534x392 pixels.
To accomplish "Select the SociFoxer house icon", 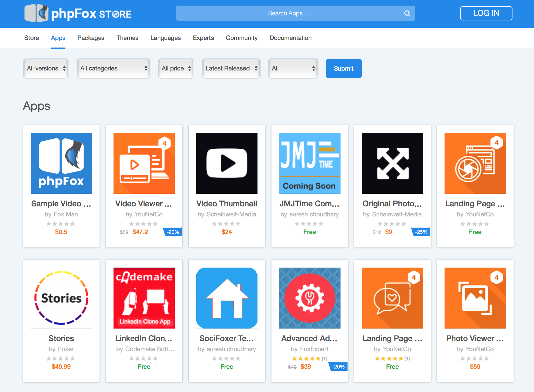I will tap(226, 298).
